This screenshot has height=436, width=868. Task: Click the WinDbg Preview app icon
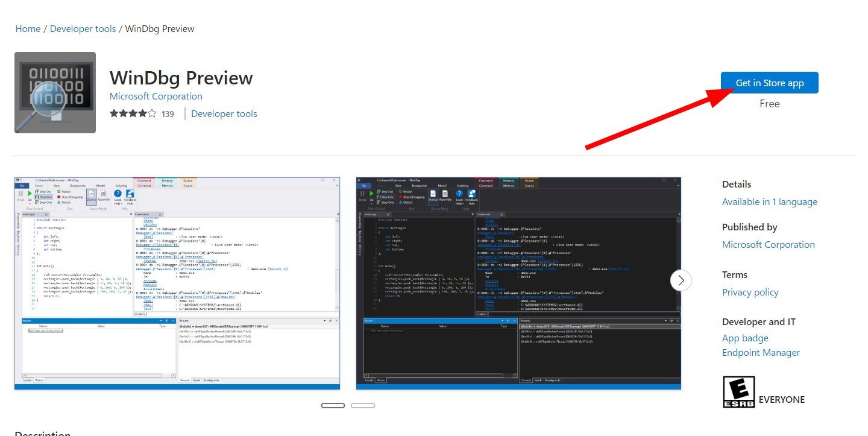55,92
